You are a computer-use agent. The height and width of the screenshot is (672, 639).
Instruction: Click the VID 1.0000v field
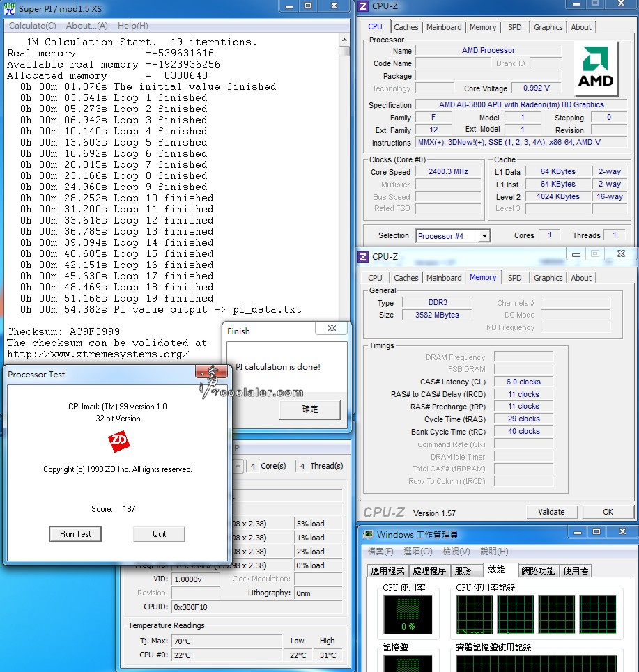click(196, 579)
